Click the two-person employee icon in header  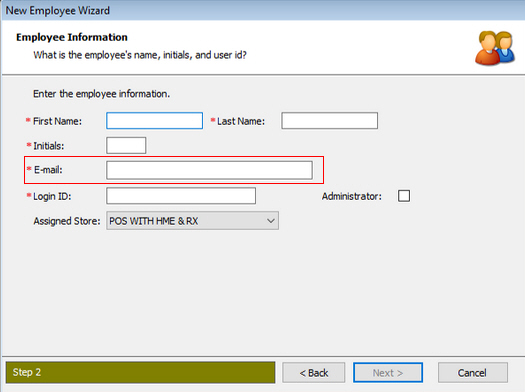(x=495, y=48)
